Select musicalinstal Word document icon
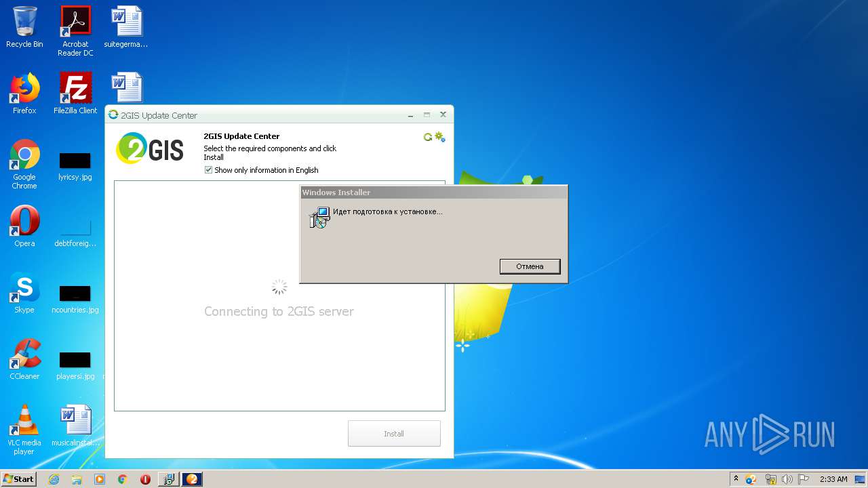This screenshot has height=488, width=868. click(x=75, y=426)
